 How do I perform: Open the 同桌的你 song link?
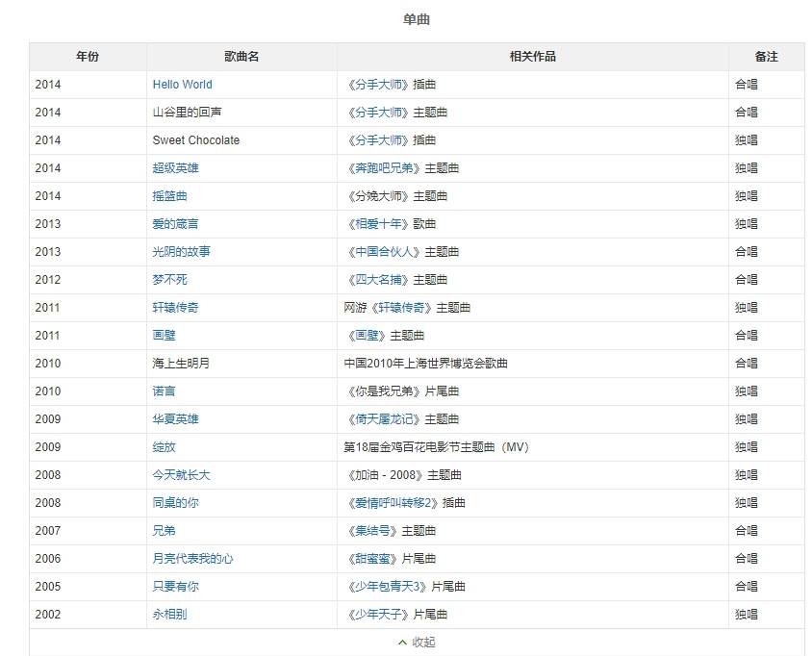pos(175,503)
